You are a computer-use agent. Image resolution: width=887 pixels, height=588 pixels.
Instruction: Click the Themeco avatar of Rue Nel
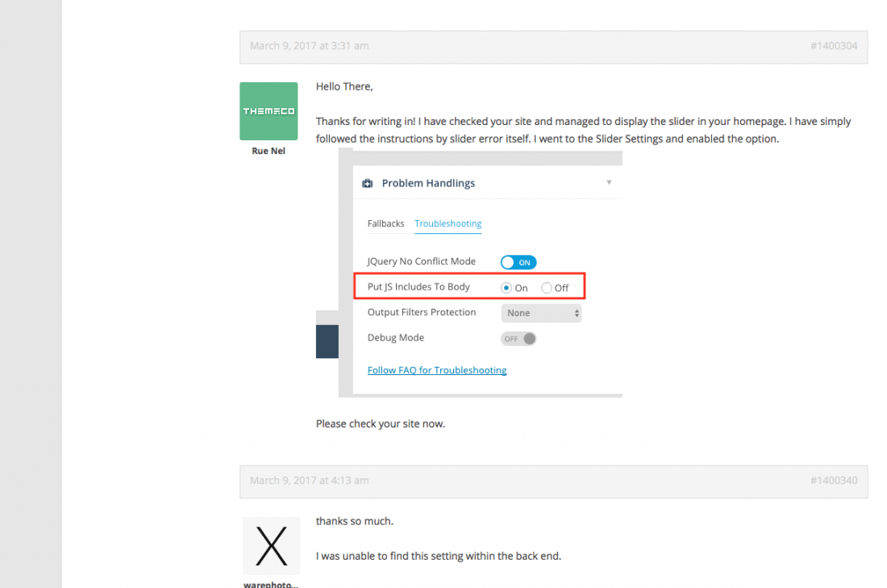point(269,111)
